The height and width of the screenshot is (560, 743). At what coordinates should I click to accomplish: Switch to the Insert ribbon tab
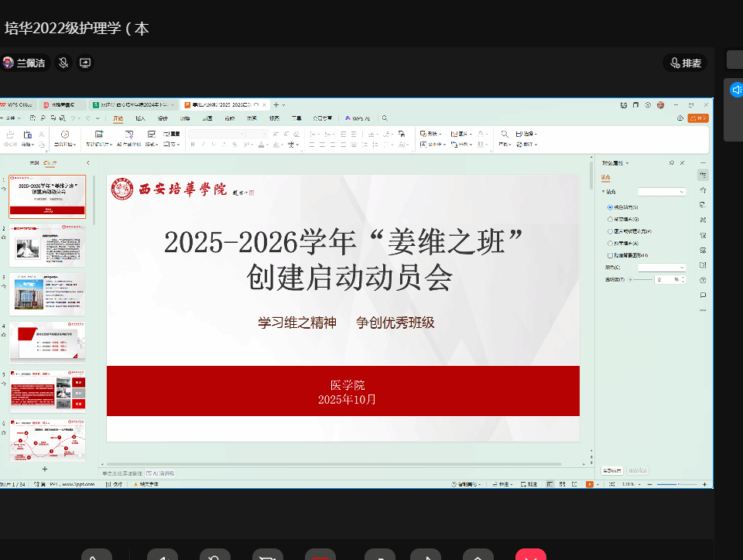[x=140, y=118]
